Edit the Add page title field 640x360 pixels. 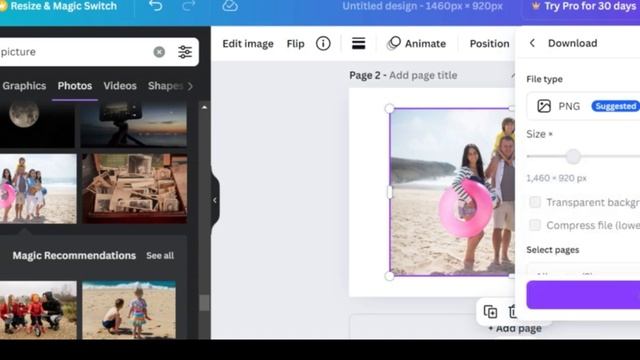pos(423,75)
